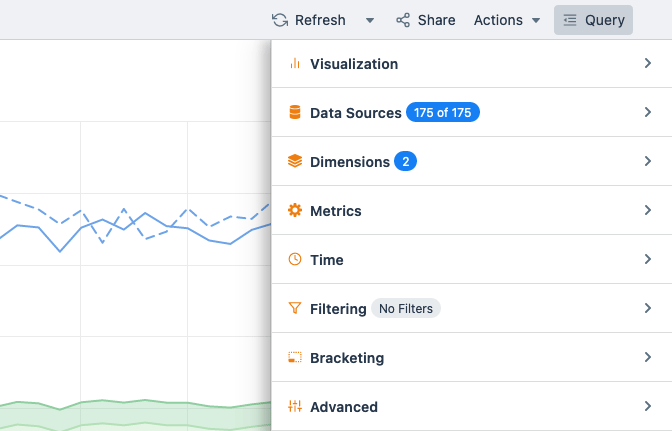Click the Filtering funnel icon

[x=294, y=309]
